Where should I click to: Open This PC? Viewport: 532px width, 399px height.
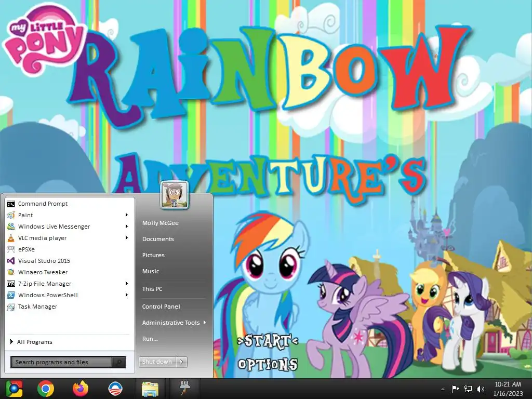coord(152,289)
